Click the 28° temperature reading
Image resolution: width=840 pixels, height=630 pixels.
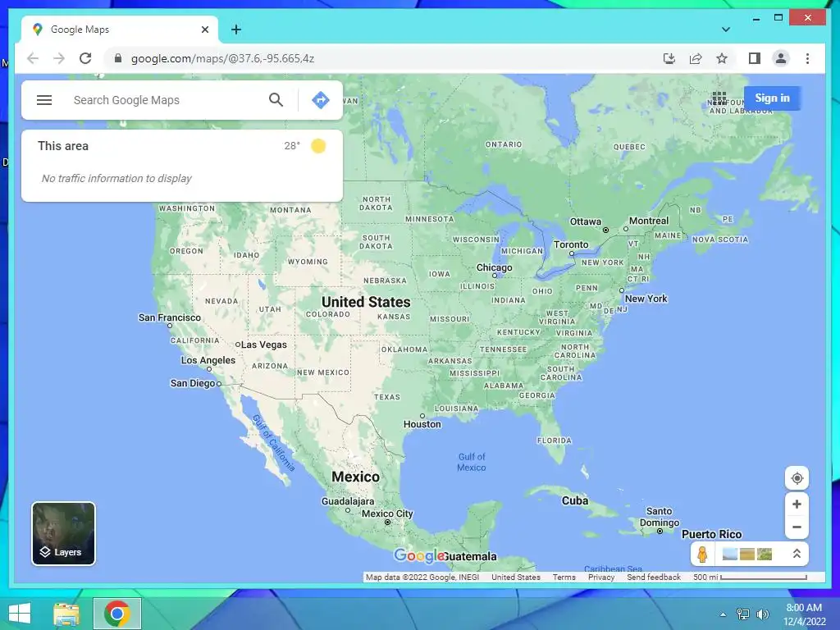pyautogui.click(x=292, y=146)
